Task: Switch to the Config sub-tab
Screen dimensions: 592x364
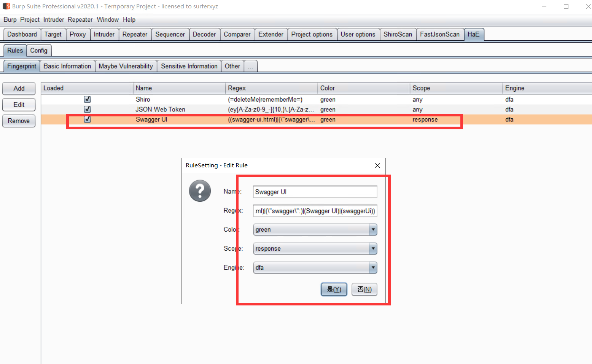Action: (39, 51)
